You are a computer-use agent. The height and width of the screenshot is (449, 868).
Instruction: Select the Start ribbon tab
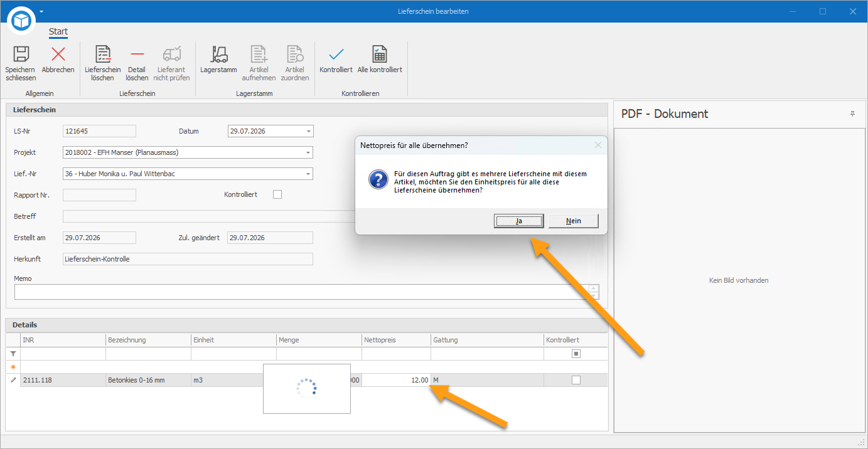[x=58, y=31]
